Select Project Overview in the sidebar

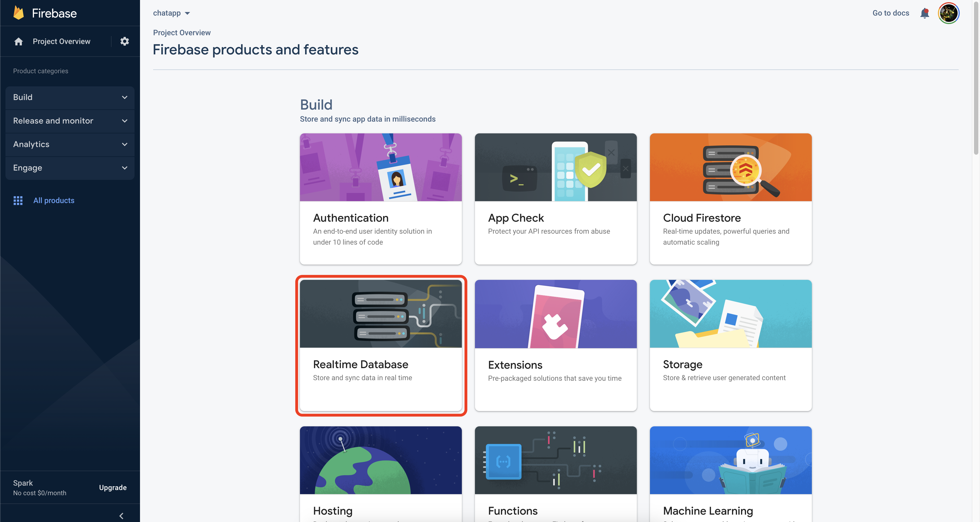click(x=61, y=41)
